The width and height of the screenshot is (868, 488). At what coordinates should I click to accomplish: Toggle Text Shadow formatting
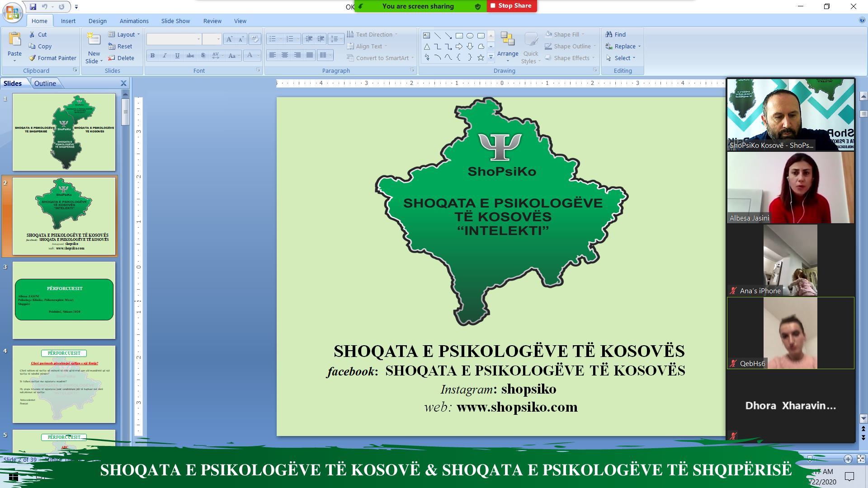203,56
